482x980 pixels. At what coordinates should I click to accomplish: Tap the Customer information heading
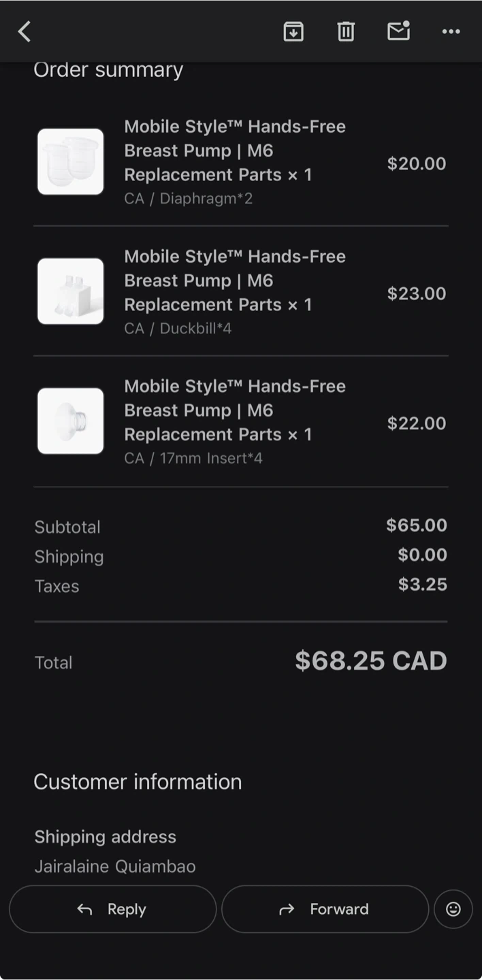[x=138, y=781]
